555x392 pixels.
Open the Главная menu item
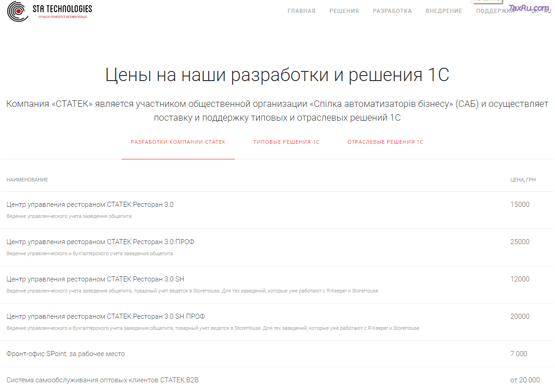click(301, 11)
